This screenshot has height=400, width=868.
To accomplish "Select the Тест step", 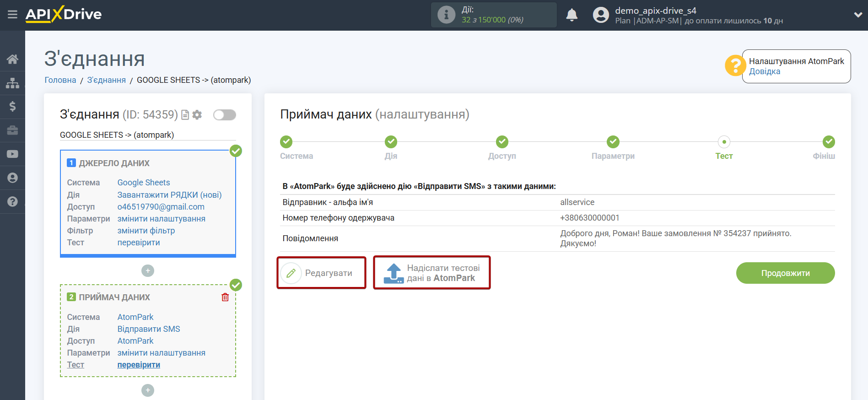I will point(724,142).
